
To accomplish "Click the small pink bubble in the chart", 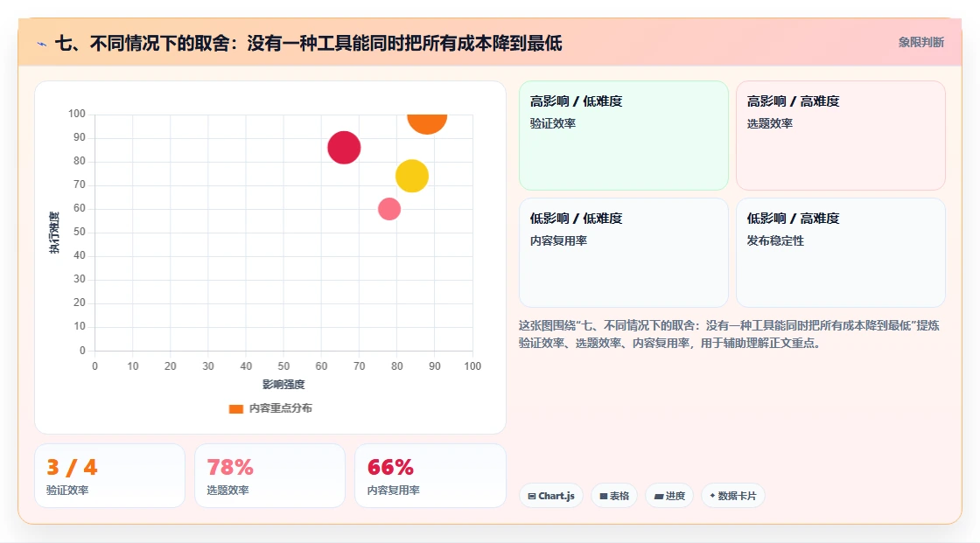I will point(389,209).
